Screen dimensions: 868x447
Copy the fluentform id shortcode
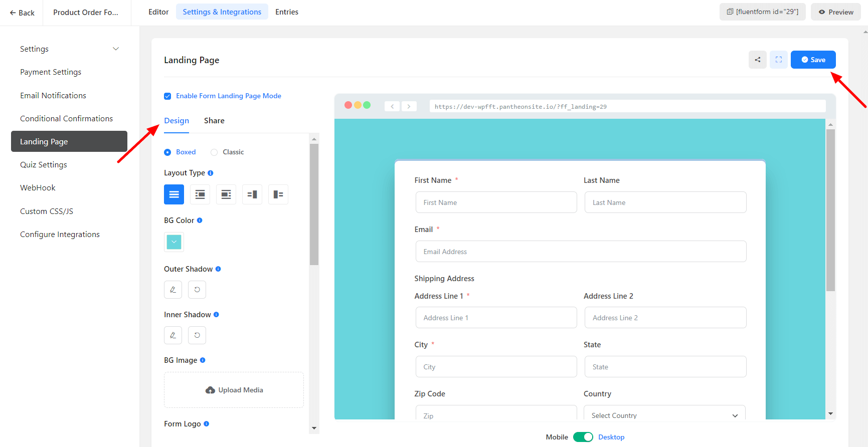[x=762, y=12]
